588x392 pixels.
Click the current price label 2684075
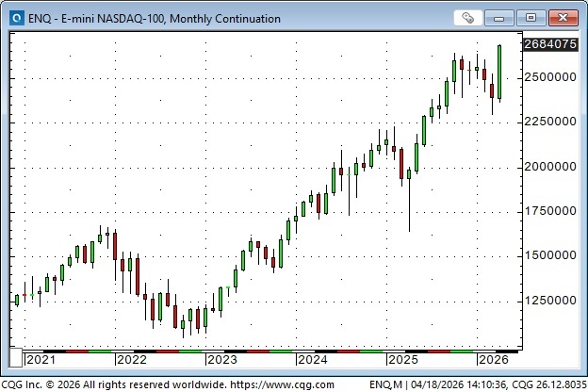(x=549, y=43)
